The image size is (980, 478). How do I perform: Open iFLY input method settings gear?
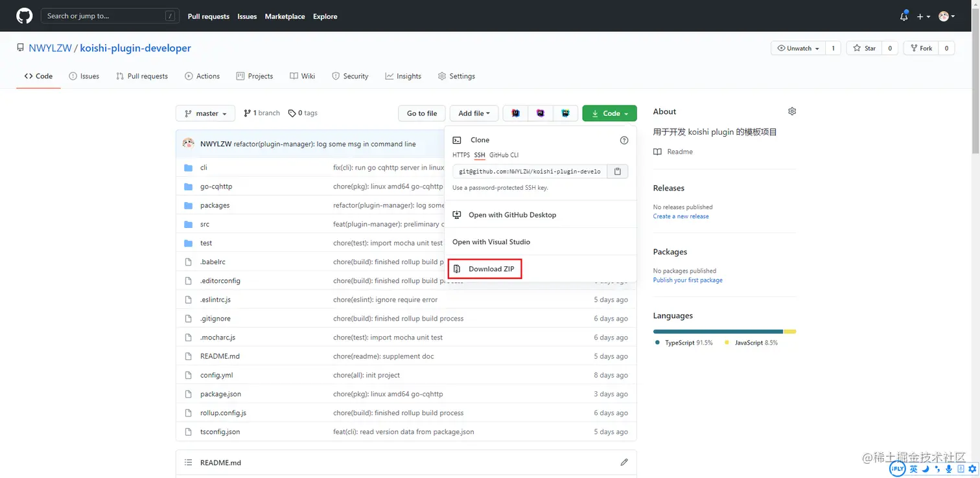click(x=973, y=469)
